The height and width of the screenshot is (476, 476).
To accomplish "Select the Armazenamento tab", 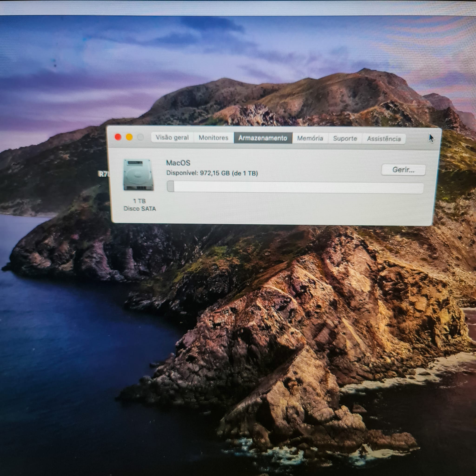I will 263,138.
